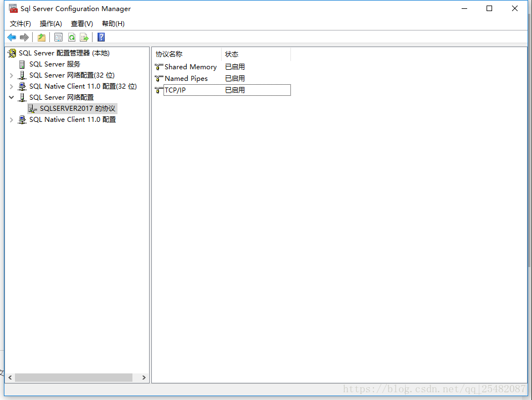The width and height of the screenshot is (532, 400).
Task: Select SQLSERVER2017 的协议 tree item
Action: [78, 109]
